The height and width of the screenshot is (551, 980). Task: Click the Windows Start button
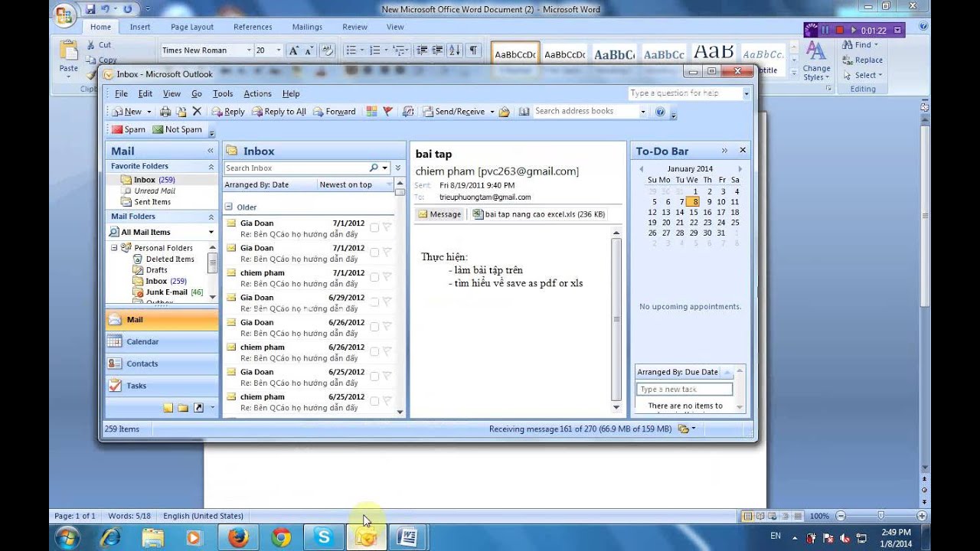pos(67,538)
